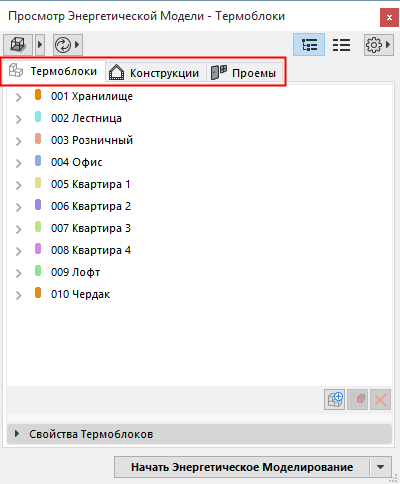
Task: Select the 008 Квартира 4 row
Action: pos(199,250)
